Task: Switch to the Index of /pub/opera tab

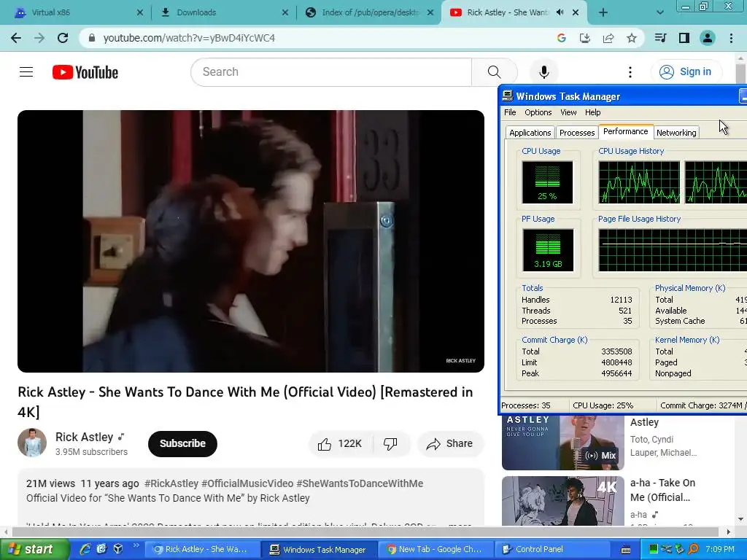Action: [370, 12]
